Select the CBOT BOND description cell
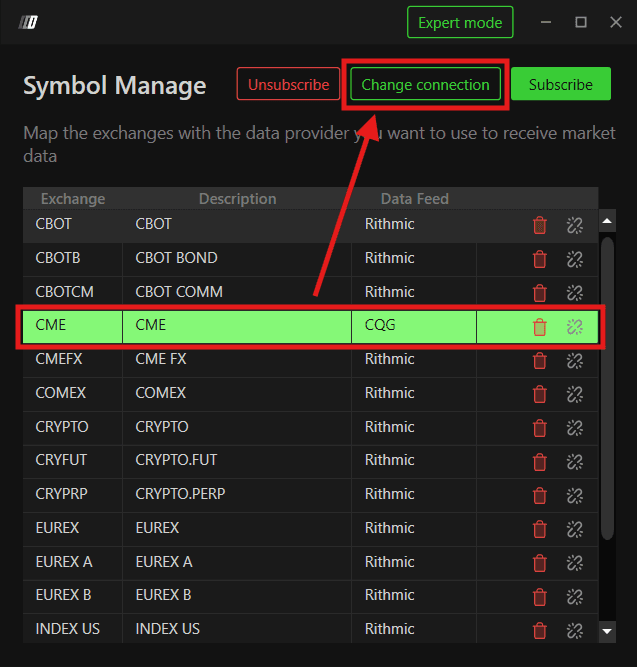This screenshot has width=637, height=667. [x=237, y=259]
